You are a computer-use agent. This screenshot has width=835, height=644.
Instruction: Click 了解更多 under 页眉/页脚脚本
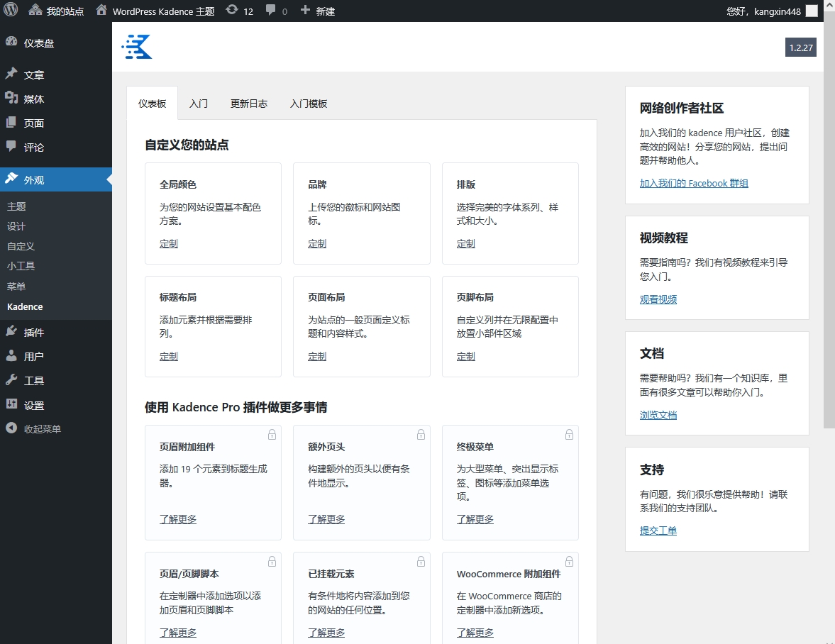pyautogui.click(x=178, y=633)
